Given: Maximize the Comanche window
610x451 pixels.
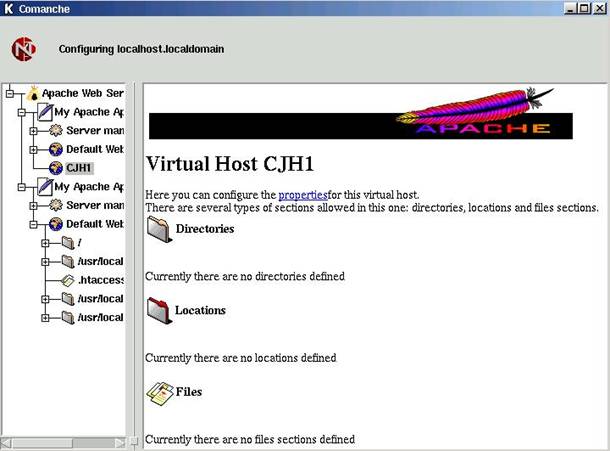Looking at the screenshot, I should pos(584,9).
